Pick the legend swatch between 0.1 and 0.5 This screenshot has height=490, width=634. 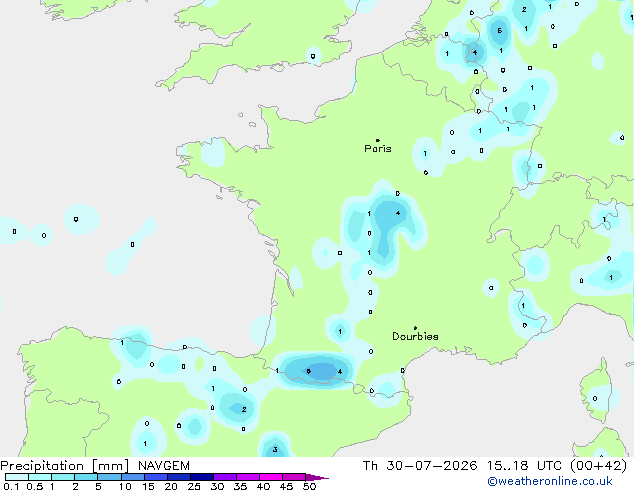(x=17, y=477)
